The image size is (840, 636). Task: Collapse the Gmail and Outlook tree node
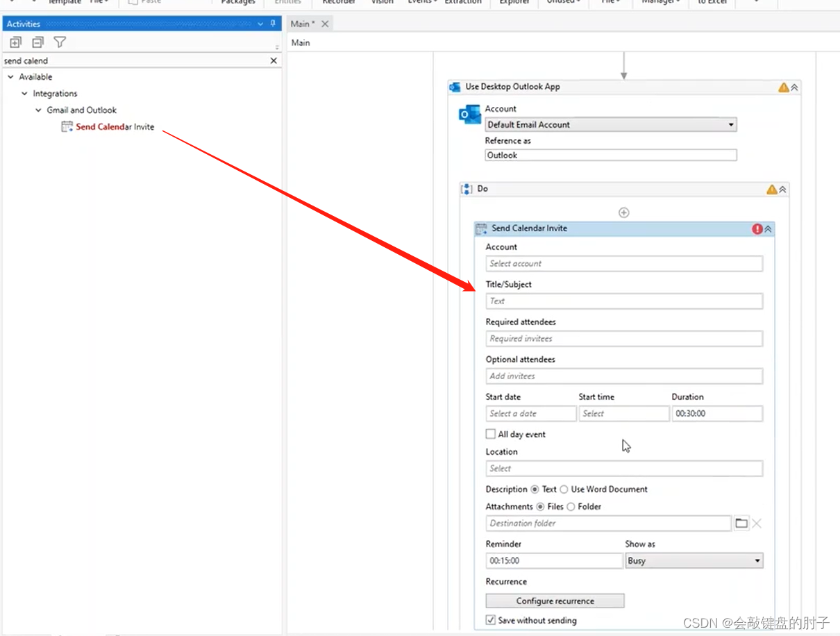click(39, 110)
